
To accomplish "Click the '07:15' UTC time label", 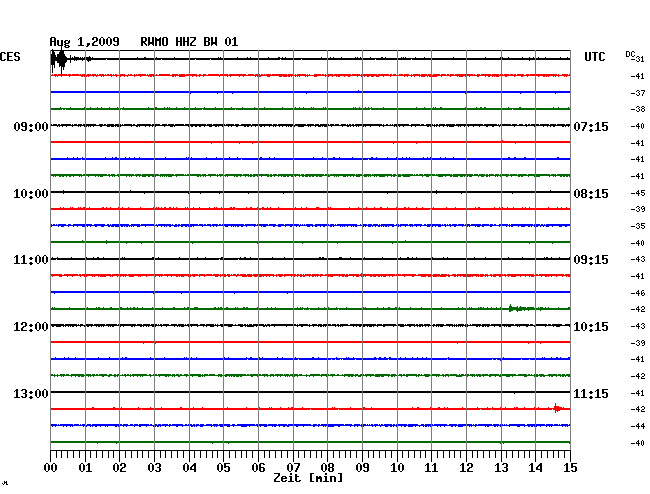I will tap(591, 126).
